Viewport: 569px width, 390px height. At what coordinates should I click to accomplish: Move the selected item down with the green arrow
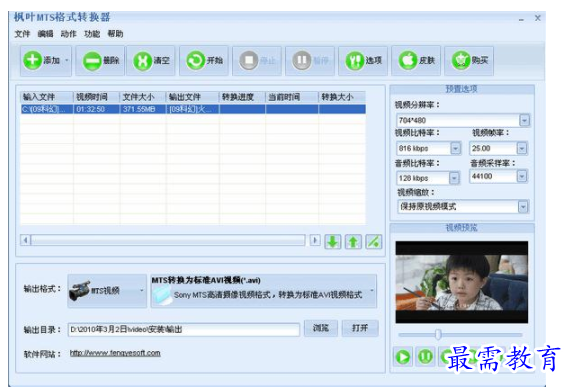point(332,242)
